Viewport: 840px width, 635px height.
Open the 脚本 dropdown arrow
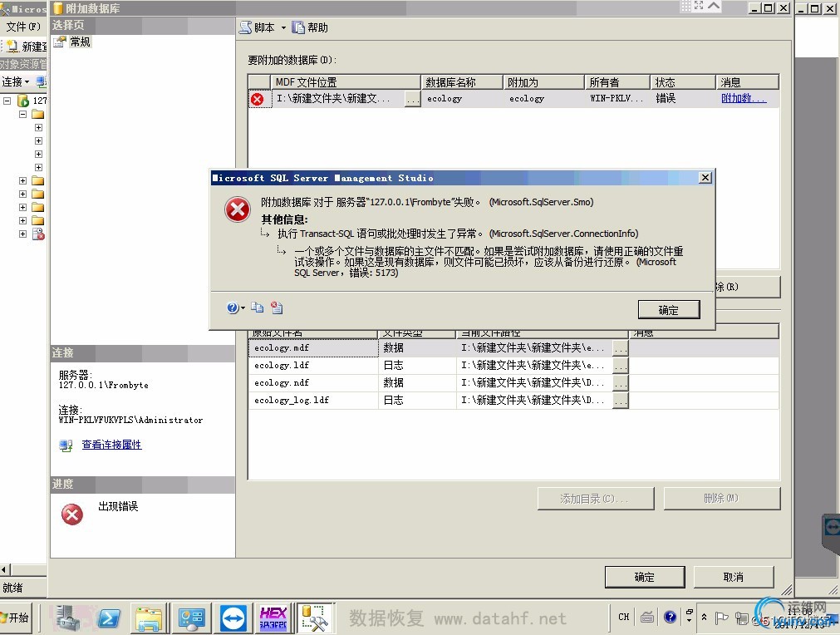coord(283,28)
